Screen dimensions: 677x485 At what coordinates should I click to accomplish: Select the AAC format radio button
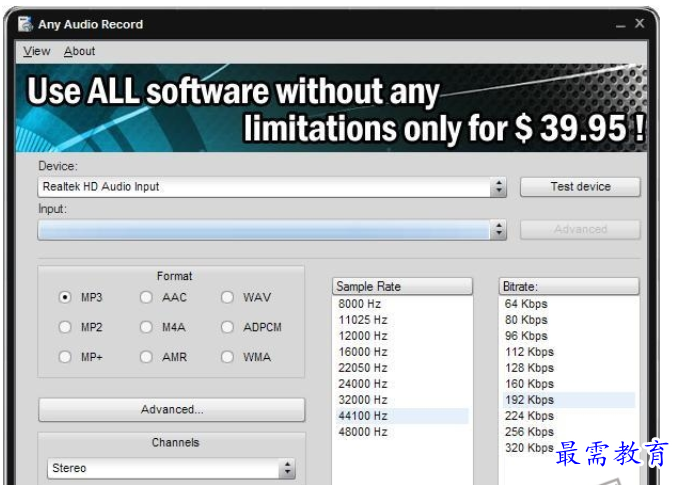click(146, 297)
